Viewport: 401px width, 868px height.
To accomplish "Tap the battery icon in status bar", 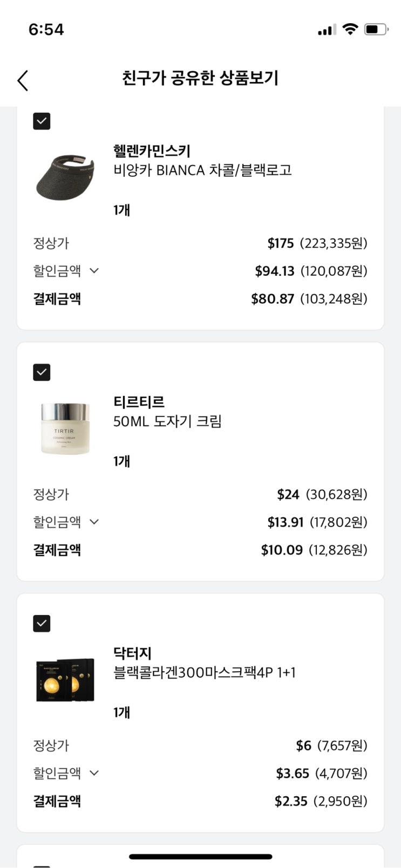I will click(376, 29).
